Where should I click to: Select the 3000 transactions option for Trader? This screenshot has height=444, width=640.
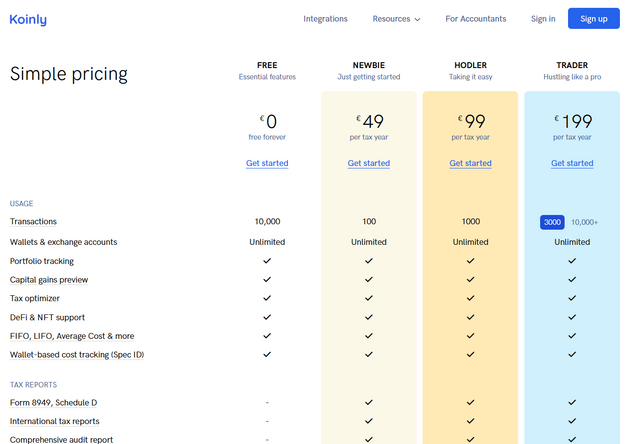tap(552, 222)
